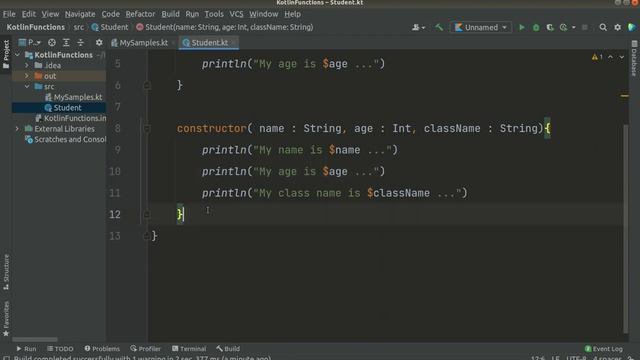Collapse all project tree items icon
640x360 pixels.
point(80,42)
